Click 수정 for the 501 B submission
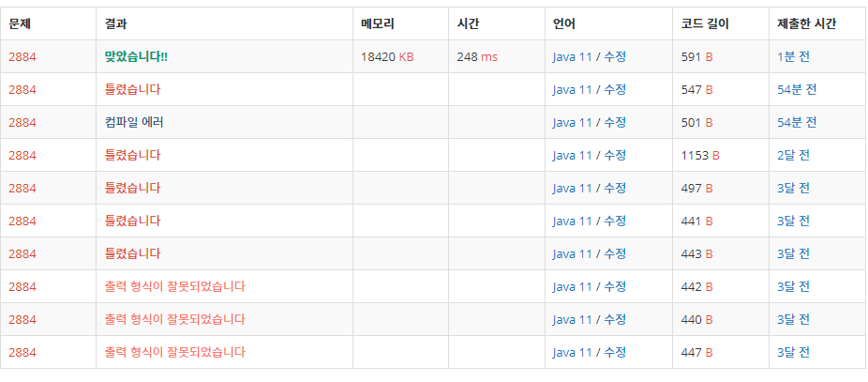This screenshot has height=382, width=868. (x=615, y=123)
